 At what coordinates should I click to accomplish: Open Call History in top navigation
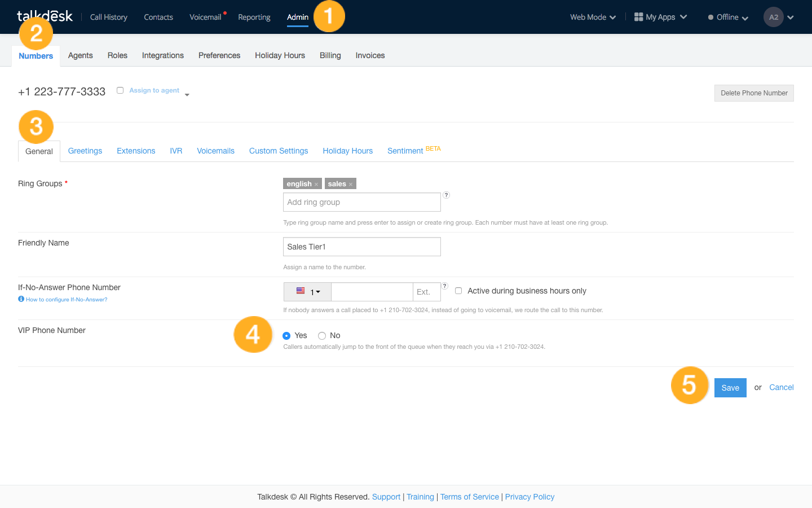click(x=109, y=17)
